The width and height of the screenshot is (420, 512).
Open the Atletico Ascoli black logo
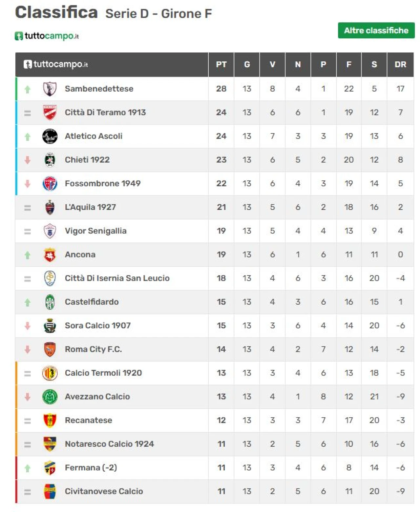click(x=50, y=136)
